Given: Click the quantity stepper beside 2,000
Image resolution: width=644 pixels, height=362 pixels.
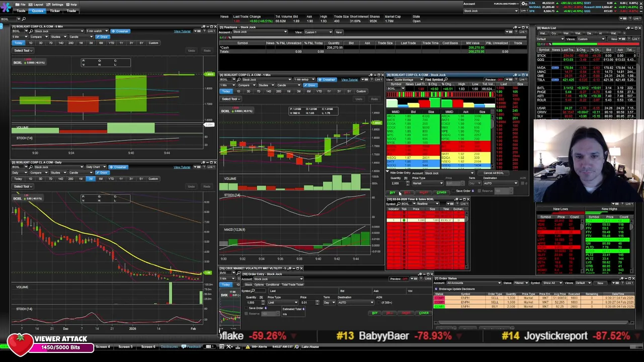Looking at the screenshot, I should [407, 184].
